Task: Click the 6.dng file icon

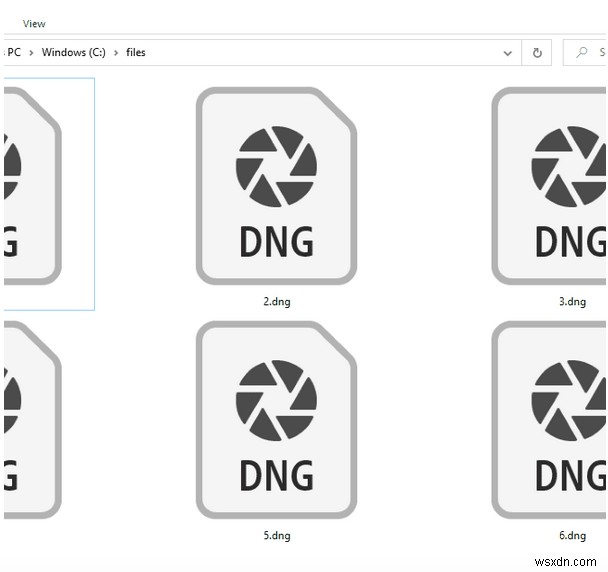Action: coord(549,420)
